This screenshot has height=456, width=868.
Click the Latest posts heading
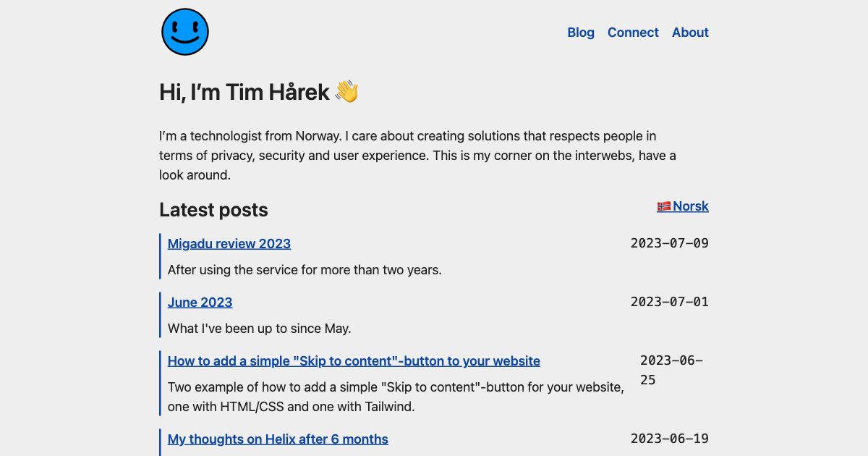click(213, 210)
